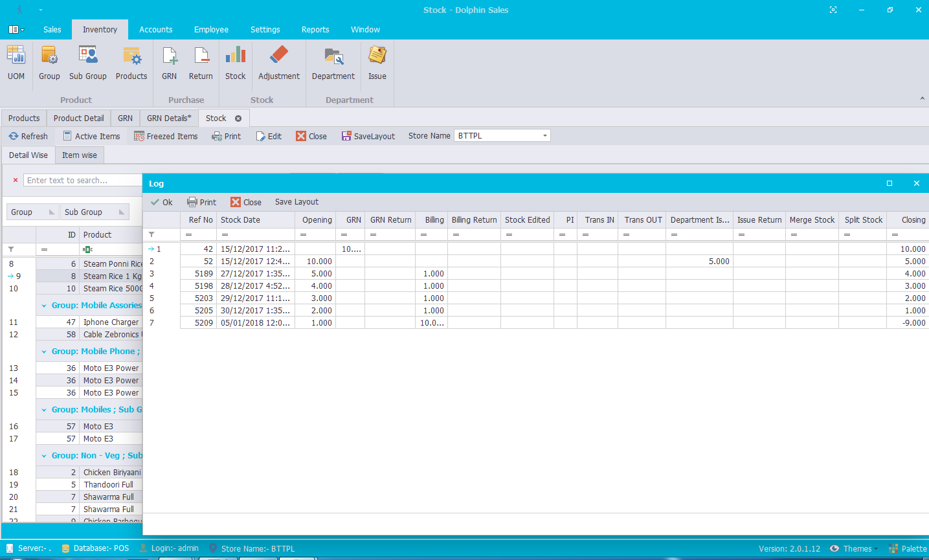Open the UOM ribbon icon
929x560 pixels.
(x=16, y=63)
